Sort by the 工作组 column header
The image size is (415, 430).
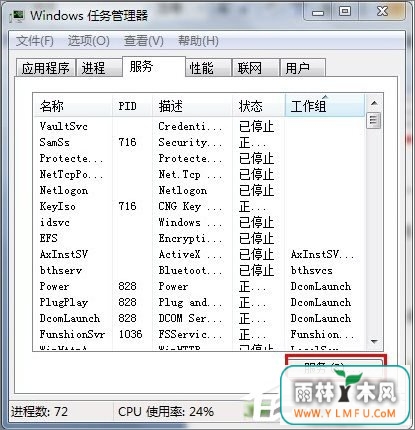325,106
